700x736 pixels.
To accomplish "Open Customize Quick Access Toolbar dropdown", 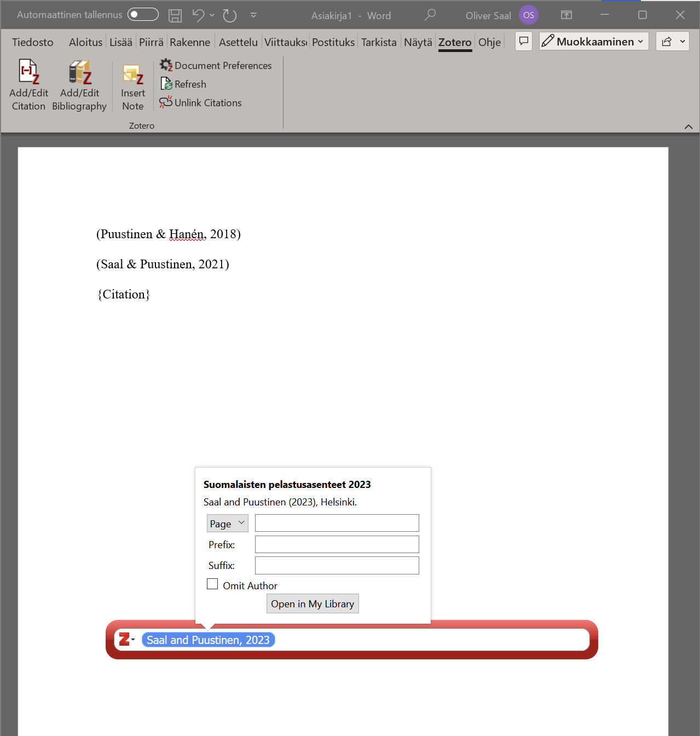I will click(253, 15).
